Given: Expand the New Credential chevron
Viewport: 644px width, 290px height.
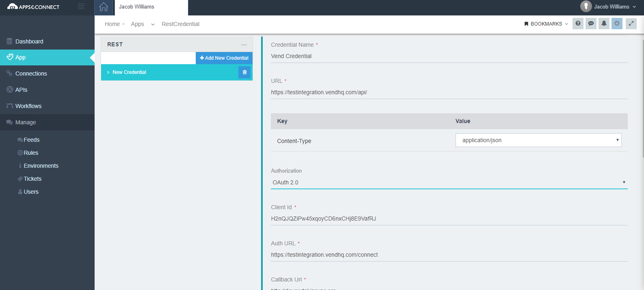Looking at the screenshot, I should click(108, 72).
